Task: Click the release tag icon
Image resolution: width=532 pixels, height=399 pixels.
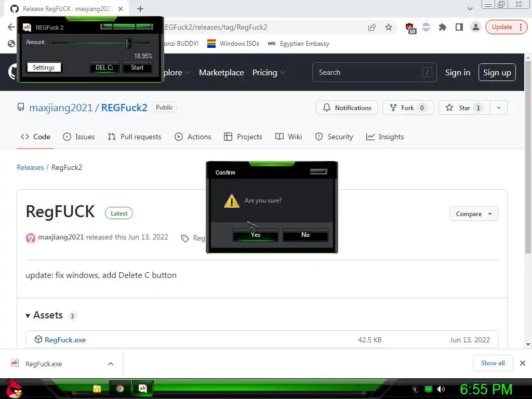Action: (x=185, y=238)
